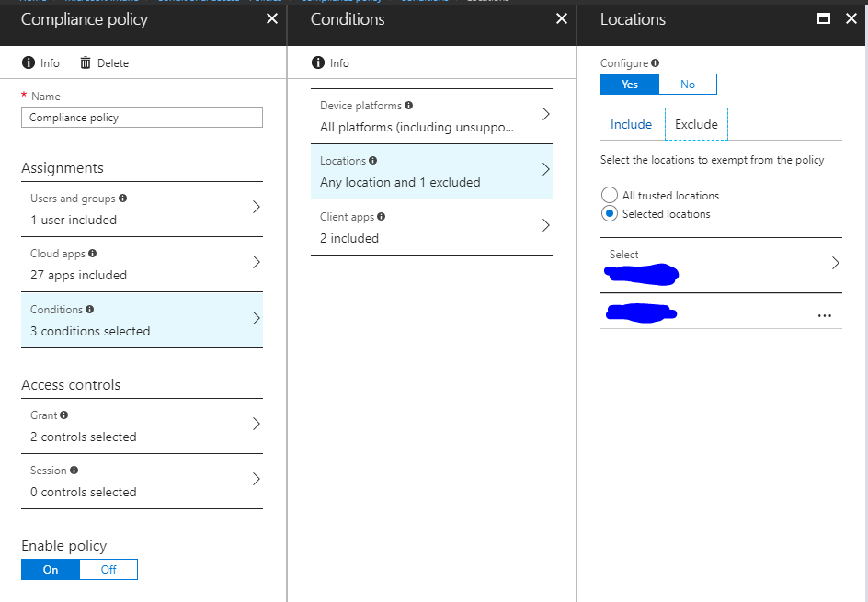Maximize the Locations blade
Viewport: 868px width, 602px height.
coord(826,18)
